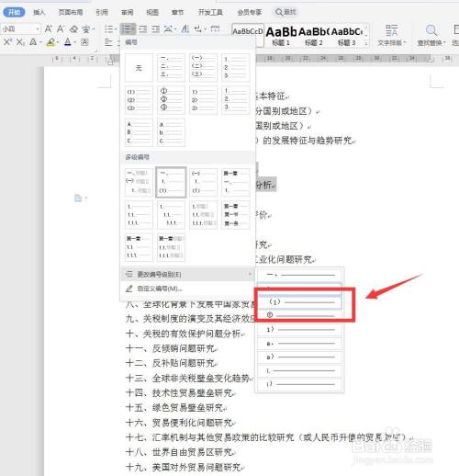Switch to the 视图 (View) tab
This screenshot has width=459, height=476.
tap(152, 12)
